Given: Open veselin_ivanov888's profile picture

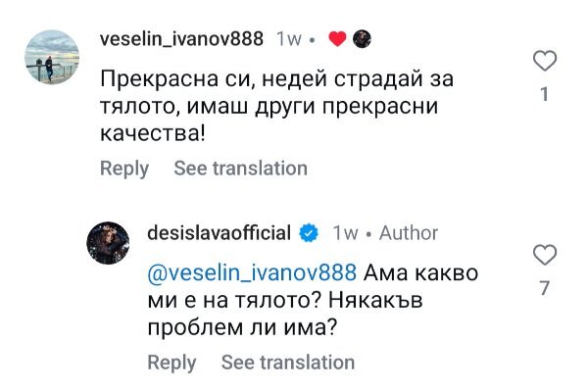Looking at the screenshot, I should (x=52, y=57).
